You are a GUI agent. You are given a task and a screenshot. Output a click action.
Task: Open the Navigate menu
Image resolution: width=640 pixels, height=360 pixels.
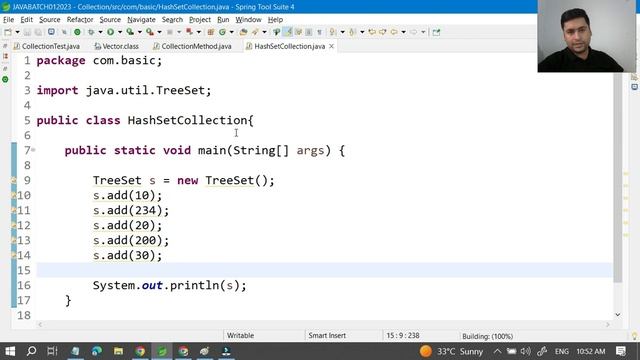pyautogui.click(x=141, y=20)
